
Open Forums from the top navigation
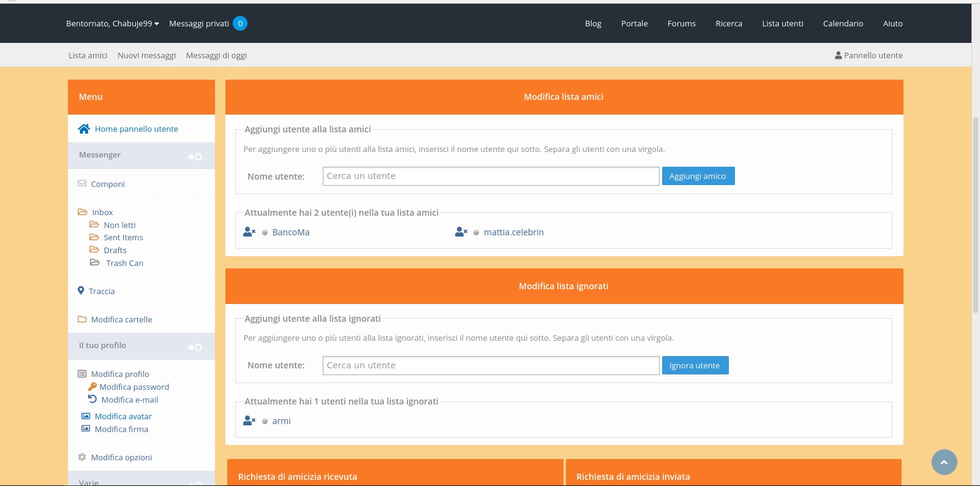pyautogui.click(x=681, y=23)
